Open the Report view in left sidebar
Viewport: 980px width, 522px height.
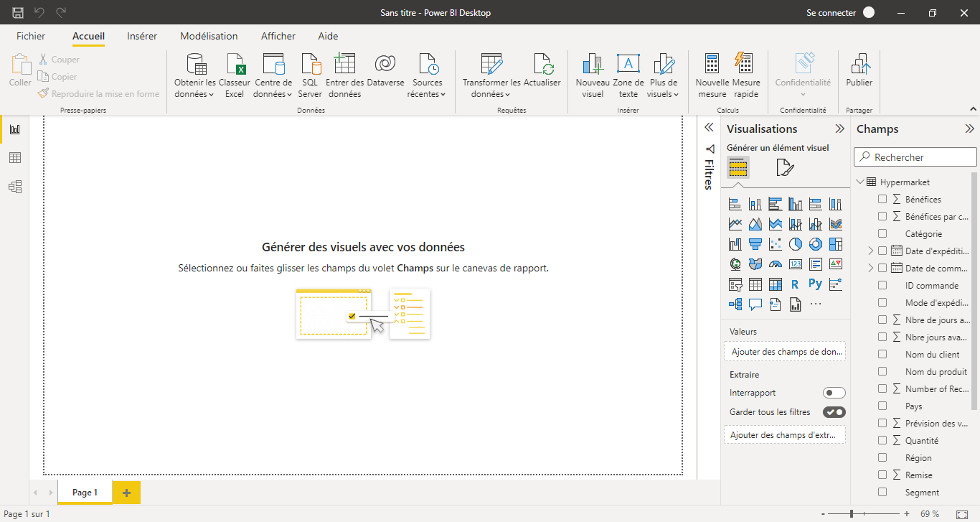(x=14, y=129)
